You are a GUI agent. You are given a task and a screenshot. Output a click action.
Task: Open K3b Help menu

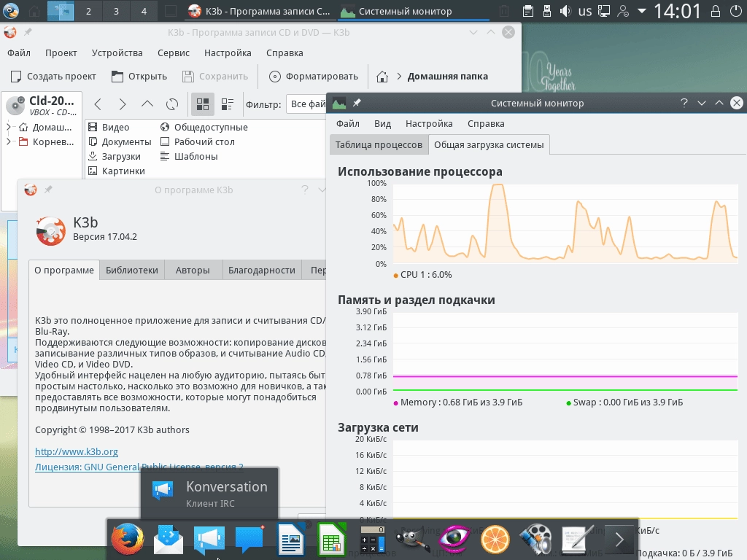click(x=285, y=52)
